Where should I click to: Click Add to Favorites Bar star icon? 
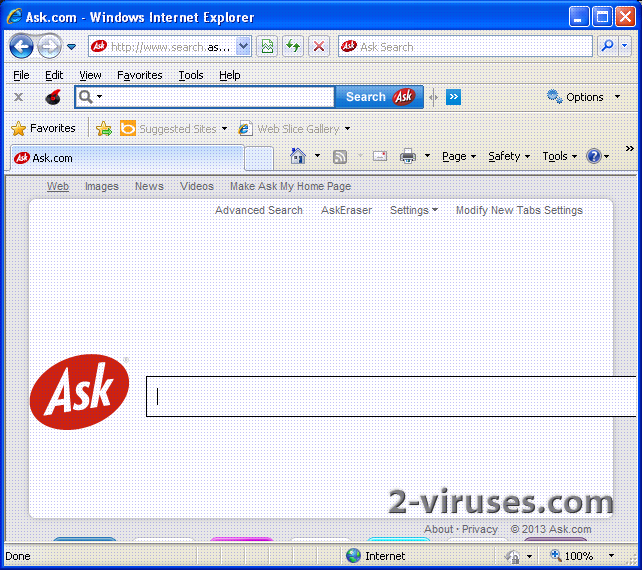(104, 129)
